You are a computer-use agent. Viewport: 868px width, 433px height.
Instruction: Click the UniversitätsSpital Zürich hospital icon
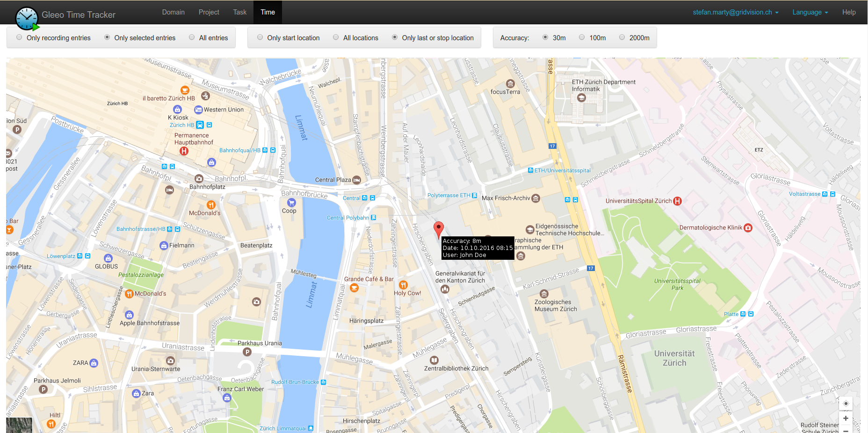coord(677,201)
